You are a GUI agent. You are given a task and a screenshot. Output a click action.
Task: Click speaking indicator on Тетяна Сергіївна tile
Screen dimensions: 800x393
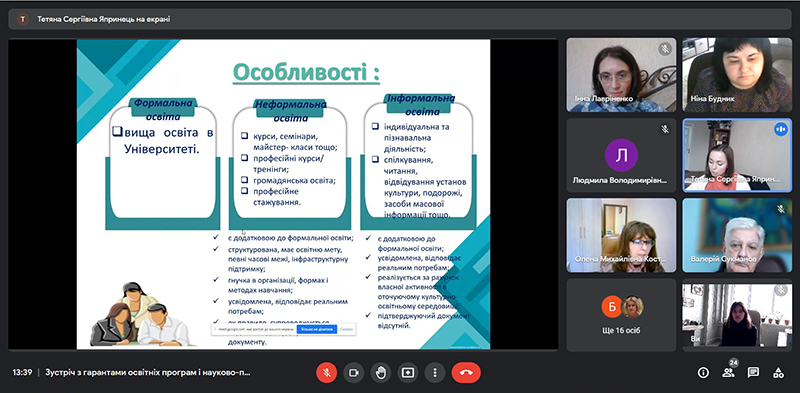780,129
